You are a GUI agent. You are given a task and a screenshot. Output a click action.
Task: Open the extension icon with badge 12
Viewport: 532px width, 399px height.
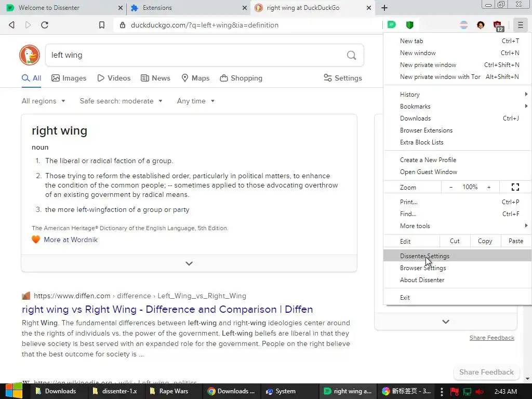pos(498,25)
